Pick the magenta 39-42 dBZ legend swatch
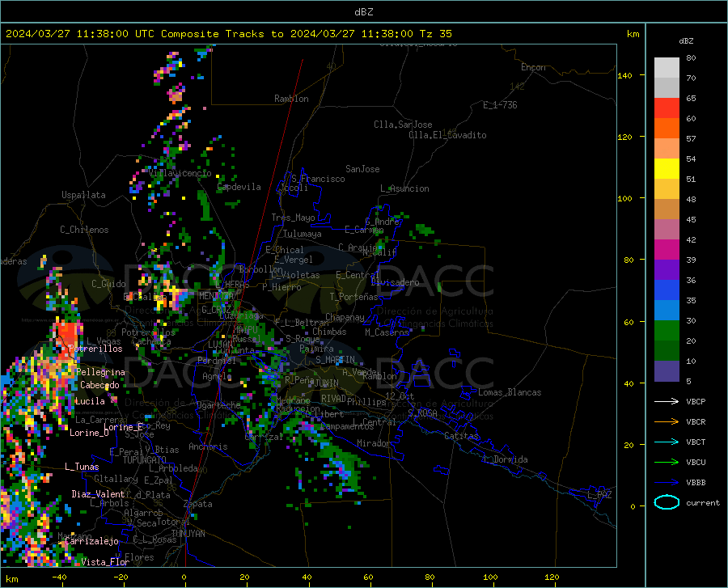 [x=667, y=250]
